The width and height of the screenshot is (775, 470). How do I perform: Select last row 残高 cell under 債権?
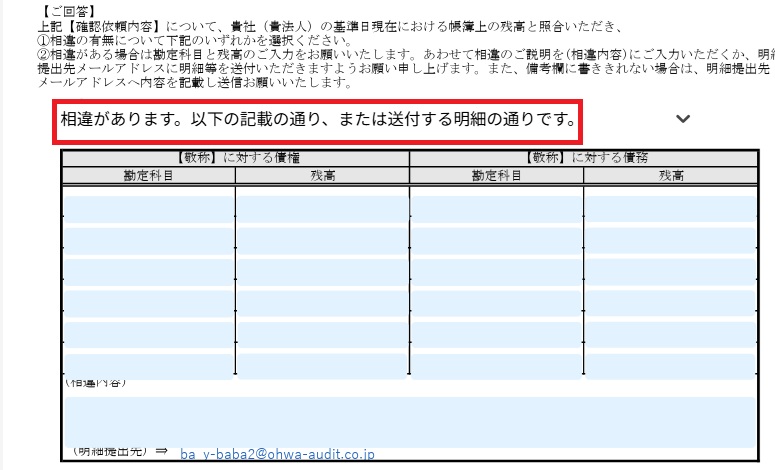pos(323,366)
